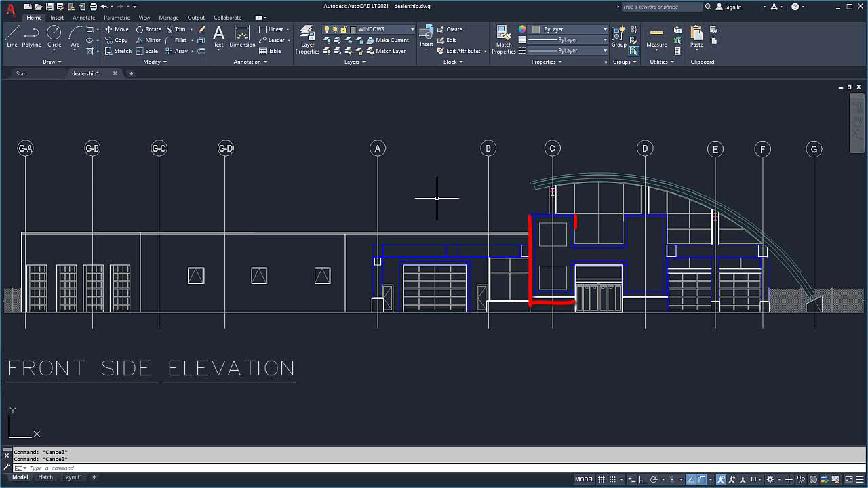This screenshot has width=868, height=488.
Task: Select the Match Properties tool
Action: coord(504,39)
